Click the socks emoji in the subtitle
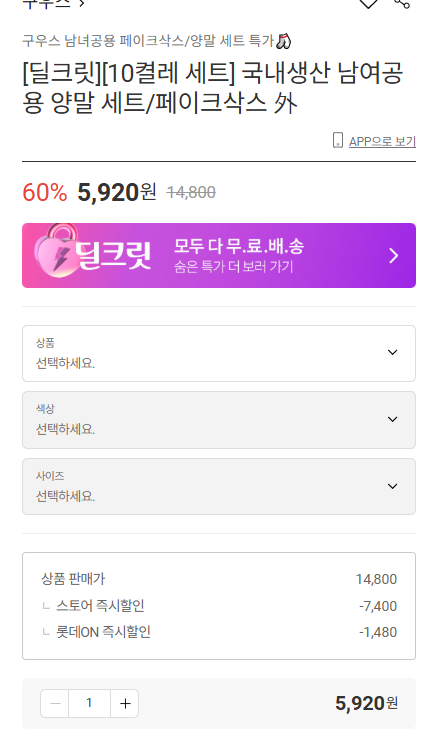Viewport: 444px width, 749px height. coord(283,41)
